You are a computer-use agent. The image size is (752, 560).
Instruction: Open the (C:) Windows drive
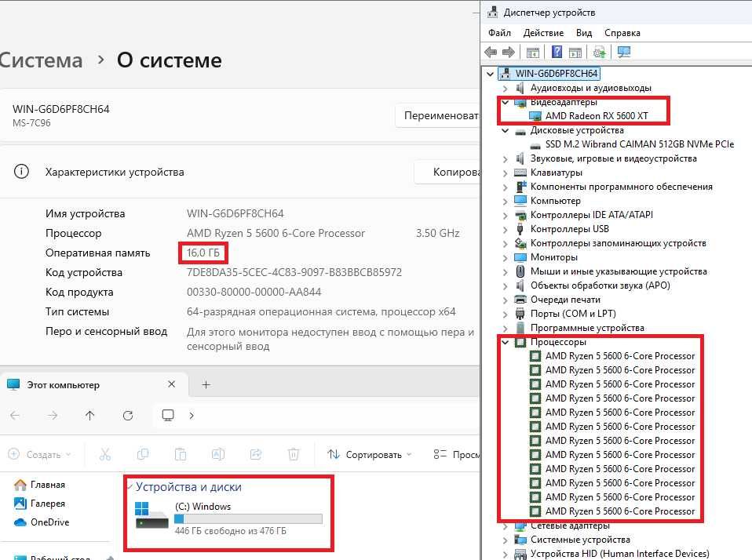(x=229, y=518)
